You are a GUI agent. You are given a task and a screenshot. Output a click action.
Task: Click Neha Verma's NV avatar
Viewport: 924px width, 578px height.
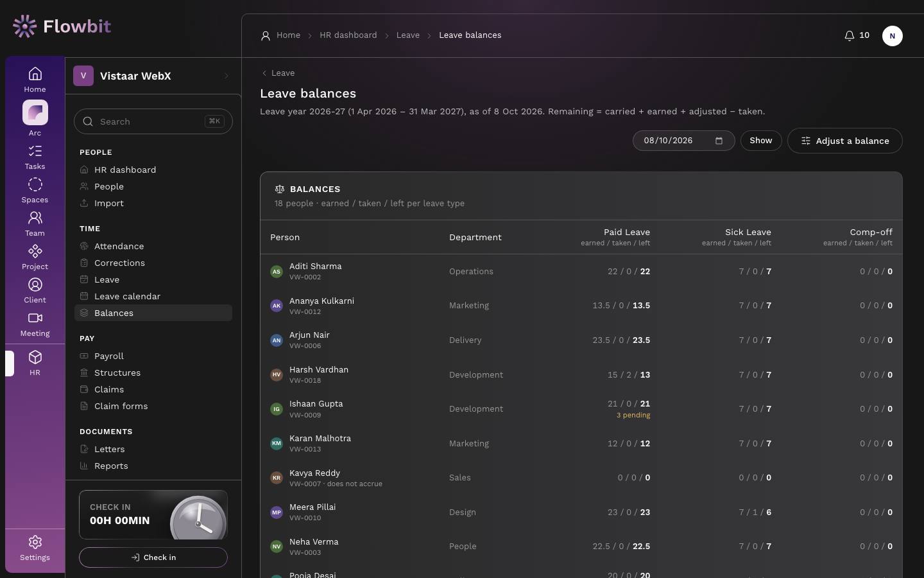(277, 547)
